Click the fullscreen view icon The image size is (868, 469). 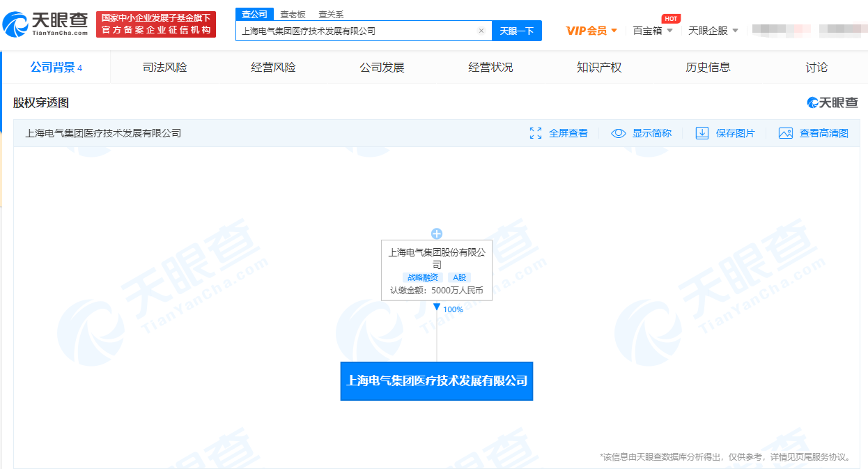coord(536,133)
